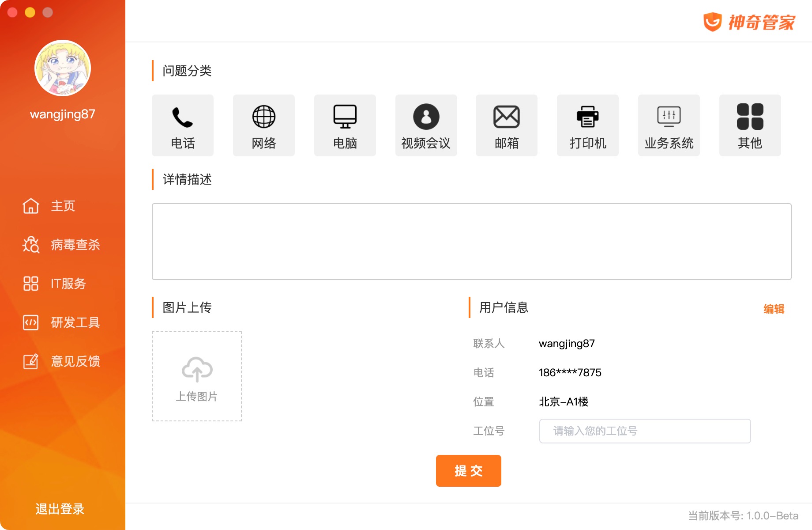Click the 上传图片 upload area
The width and height of the screenshot is (812, 530).
[x=196, y=376]
